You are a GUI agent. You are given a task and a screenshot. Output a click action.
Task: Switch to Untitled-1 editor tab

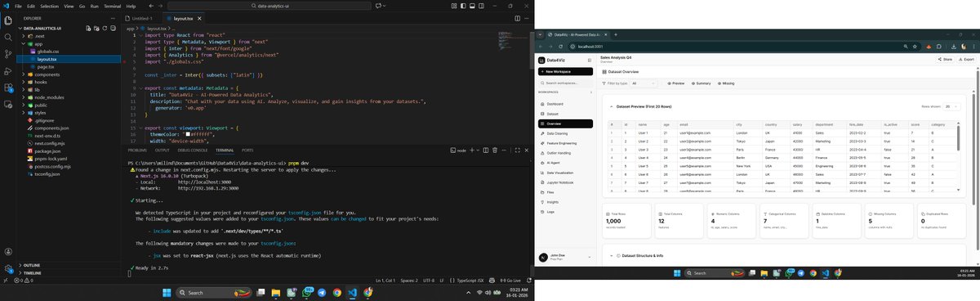pyautogui.click(x=142, y=18)
